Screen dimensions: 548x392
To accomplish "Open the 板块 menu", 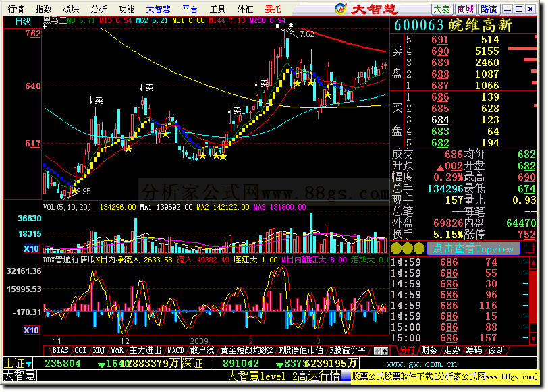I will pos(71,9).
